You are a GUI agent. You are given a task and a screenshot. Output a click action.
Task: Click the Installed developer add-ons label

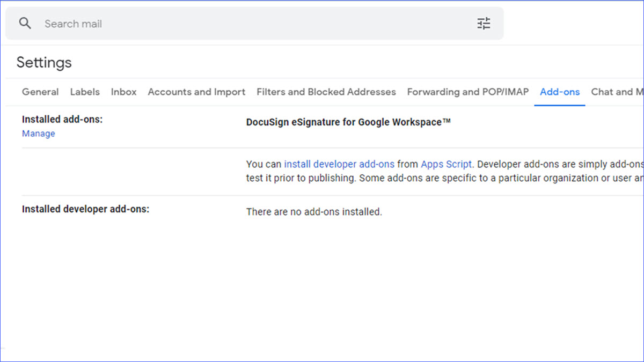pos(85,209)
